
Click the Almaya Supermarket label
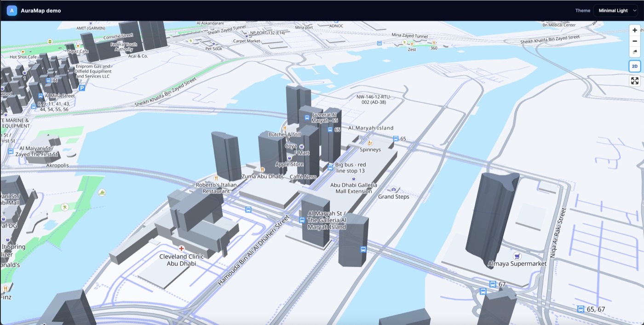[x=517, y=263]
